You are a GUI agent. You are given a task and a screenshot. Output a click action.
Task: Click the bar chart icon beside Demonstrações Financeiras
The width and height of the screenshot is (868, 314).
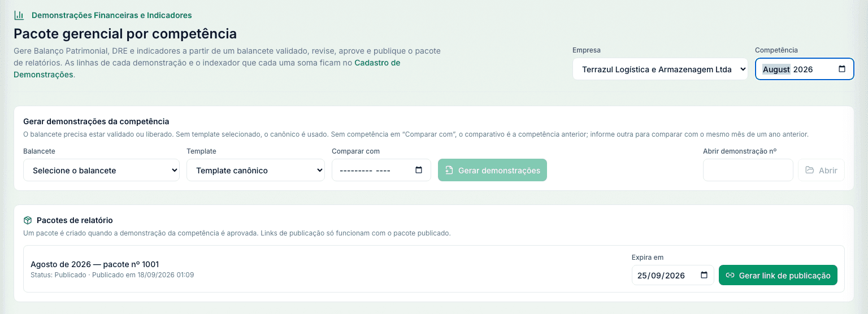click(x=19, y=15)
